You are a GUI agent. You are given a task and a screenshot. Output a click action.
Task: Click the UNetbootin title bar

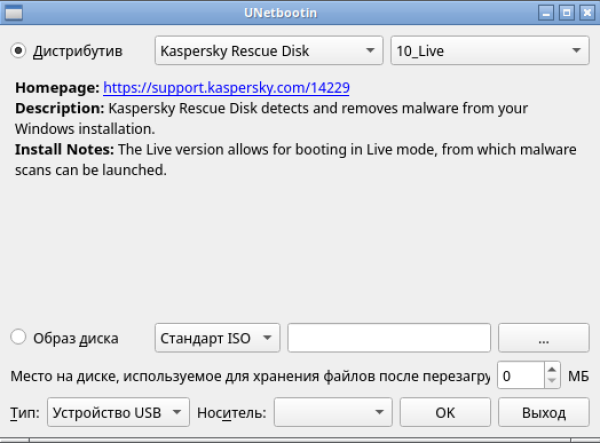point(300,13)
